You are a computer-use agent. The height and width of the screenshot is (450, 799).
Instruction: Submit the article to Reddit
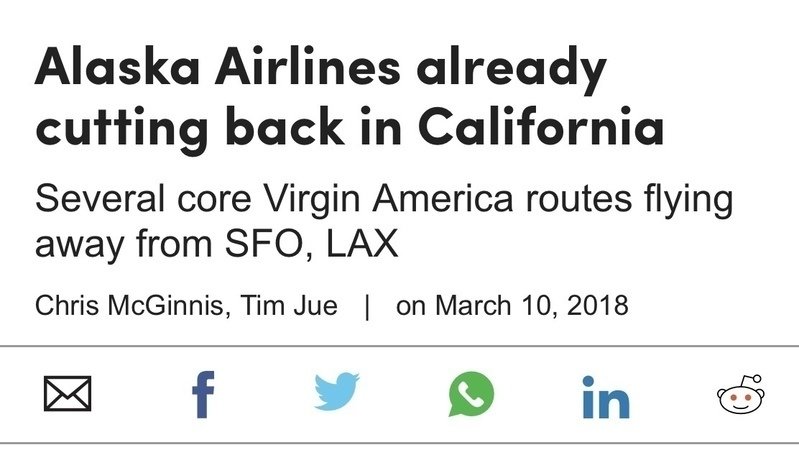pos(740,394)
